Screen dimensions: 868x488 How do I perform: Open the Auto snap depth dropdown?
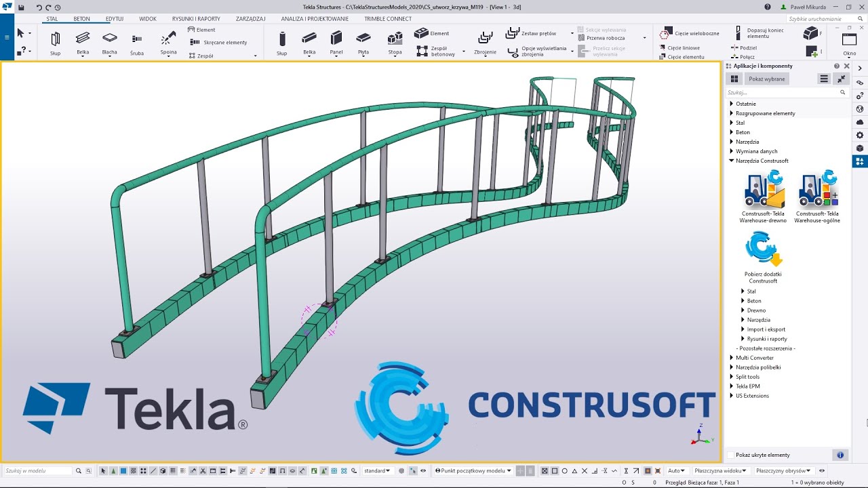click(x=677, y=470)
